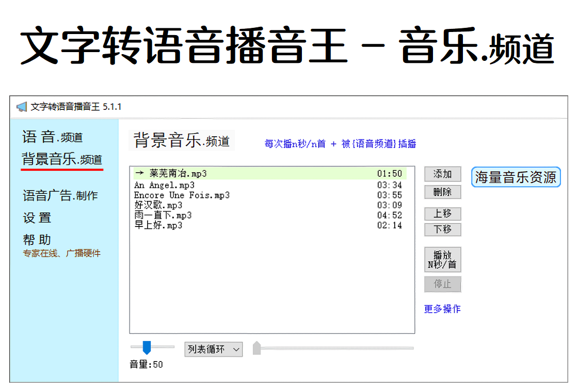Switch to 背景音乐.频道 in the sidebar
The image size is (578, 392).
(62, 159)
